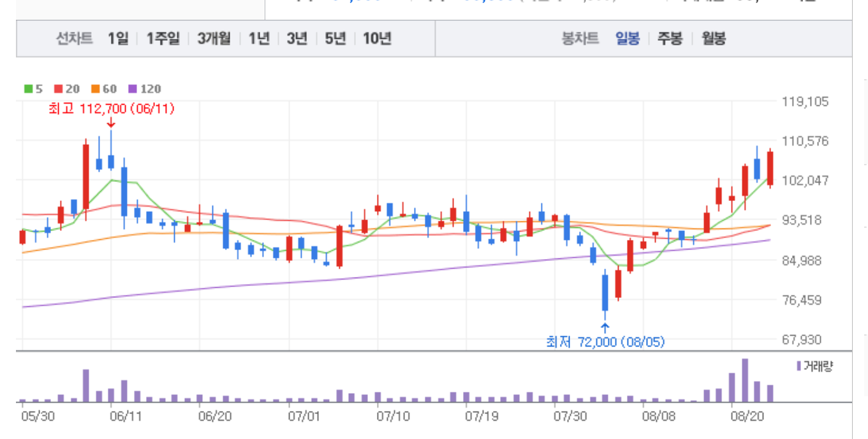Click the 07/10 date axis label

pyautogui.click(x=394, y=416)
